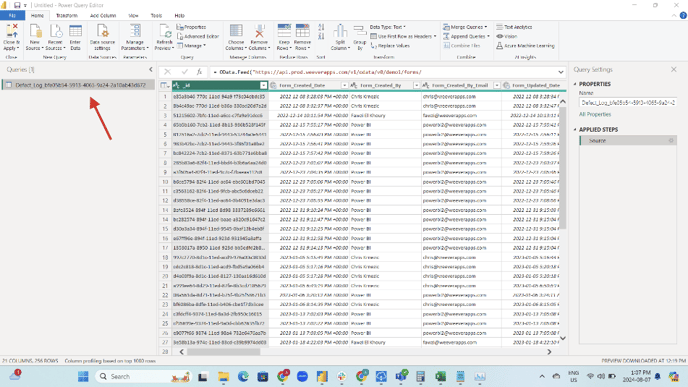Click Remove Columns icon
This screenshot has width=688, height=387.
(x=259, y=31)
